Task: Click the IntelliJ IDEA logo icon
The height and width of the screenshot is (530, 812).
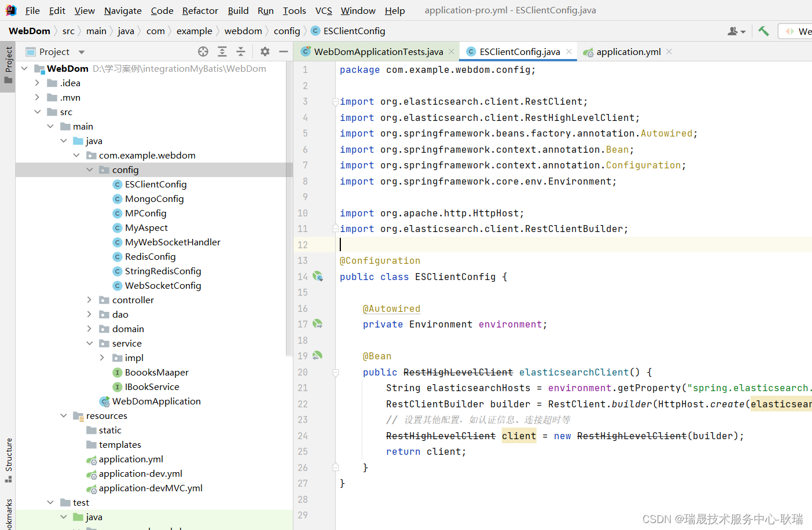Action: 11,10
